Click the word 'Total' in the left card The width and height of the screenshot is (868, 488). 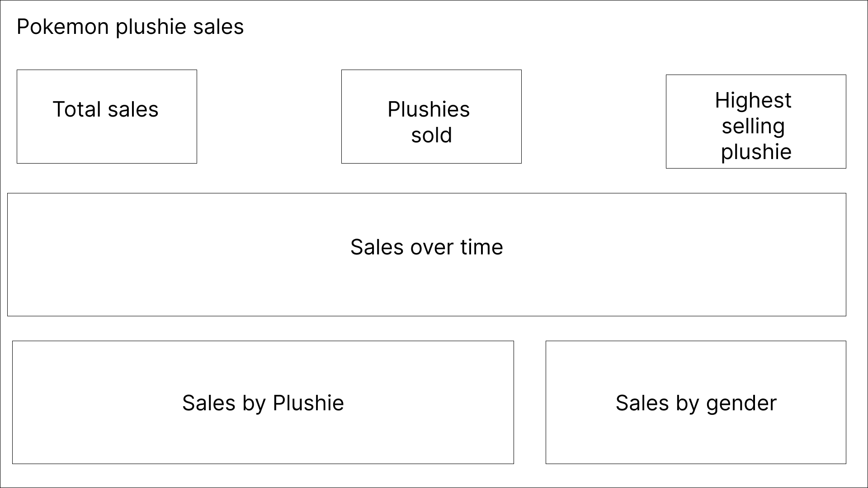click(76, 109)
